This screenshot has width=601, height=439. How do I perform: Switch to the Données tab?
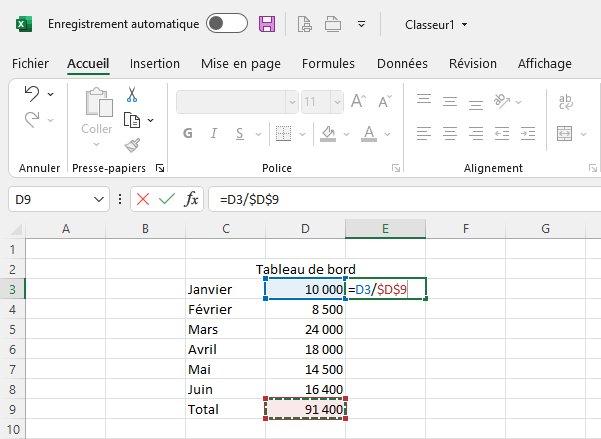coord(402,63)
